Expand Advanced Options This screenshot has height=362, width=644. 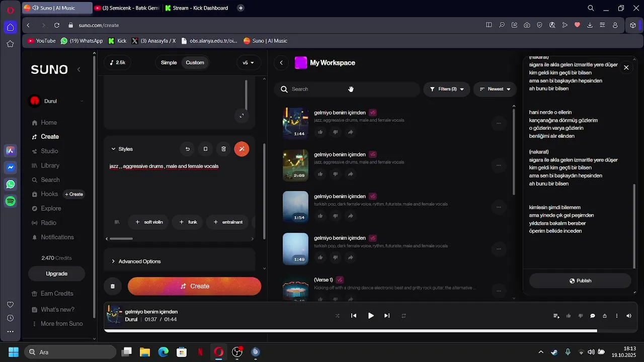136,261
